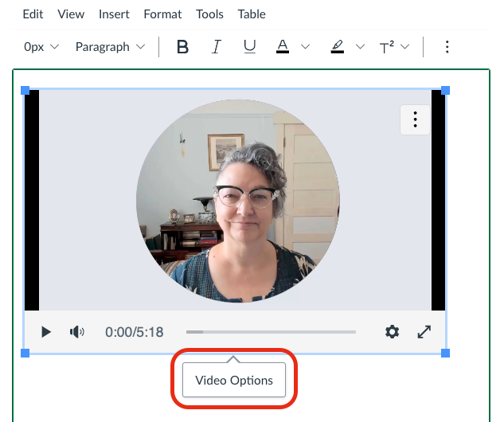This screenshot has height=422, width=504.
Task: Open the Paragraph style dropdown
Action: (x=110, y=47)
